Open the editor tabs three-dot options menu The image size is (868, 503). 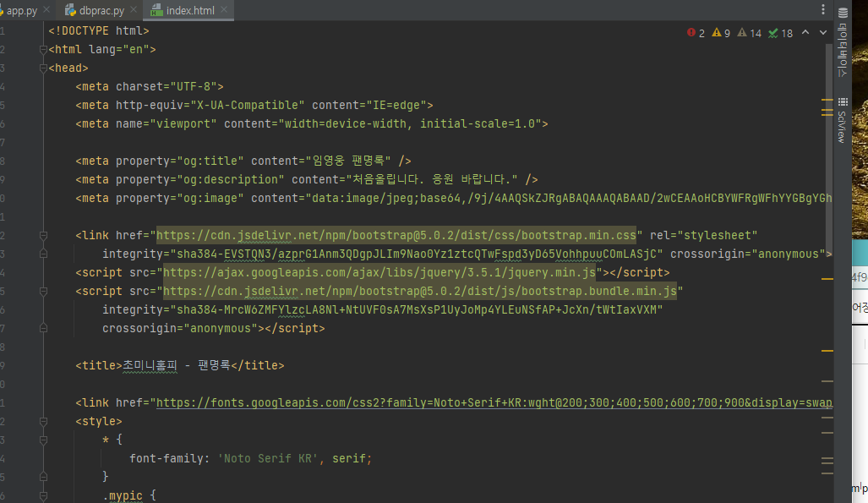(823, 9)
